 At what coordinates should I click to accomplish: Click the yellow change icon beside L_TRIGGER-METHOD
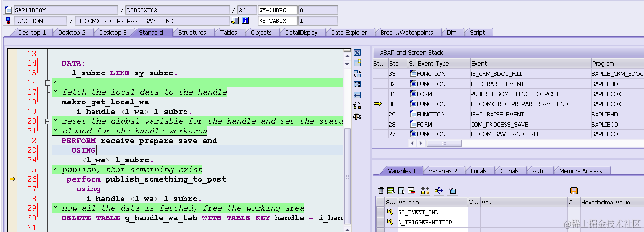coord(390,222)
